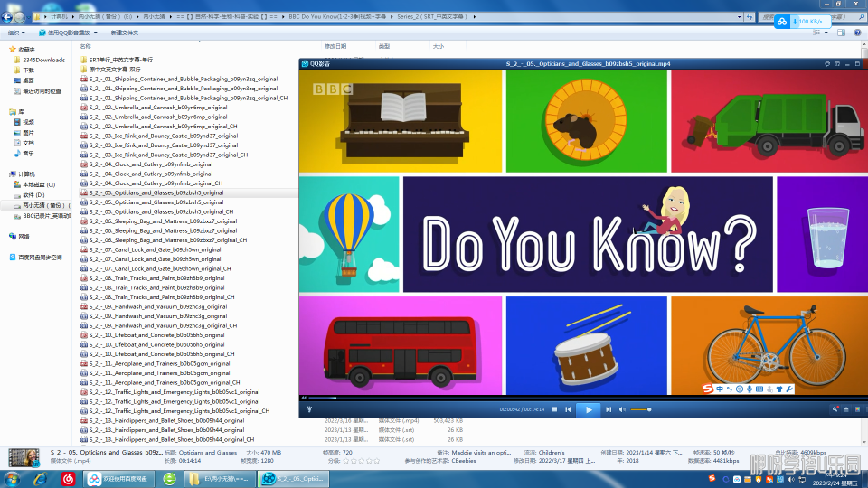Click the 新建文件夹 button
Viewport: 868px width, 488px height.
click(125, 33)
